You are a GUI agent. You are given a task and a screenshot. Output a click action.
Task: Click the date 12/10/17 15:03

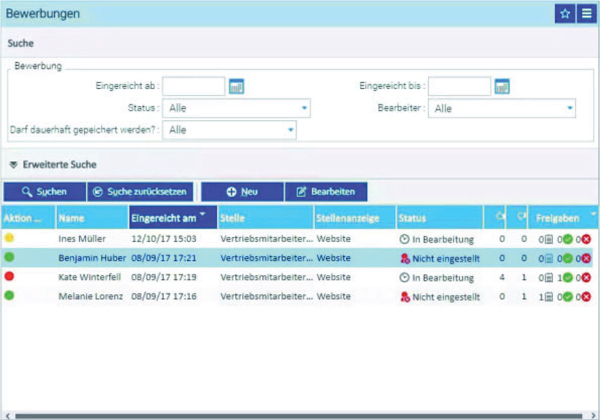click(x=163, y=239)
